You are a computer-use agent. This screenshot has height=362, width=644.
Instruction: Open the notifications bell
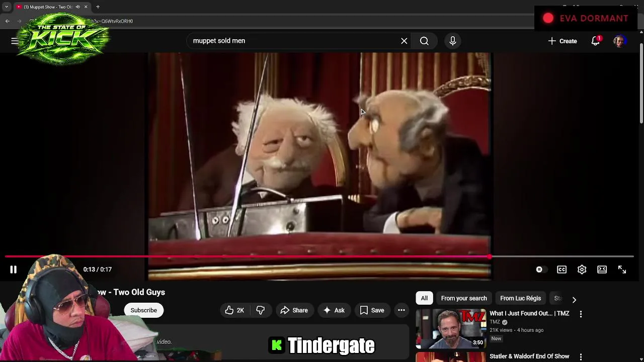click(596, 41)
